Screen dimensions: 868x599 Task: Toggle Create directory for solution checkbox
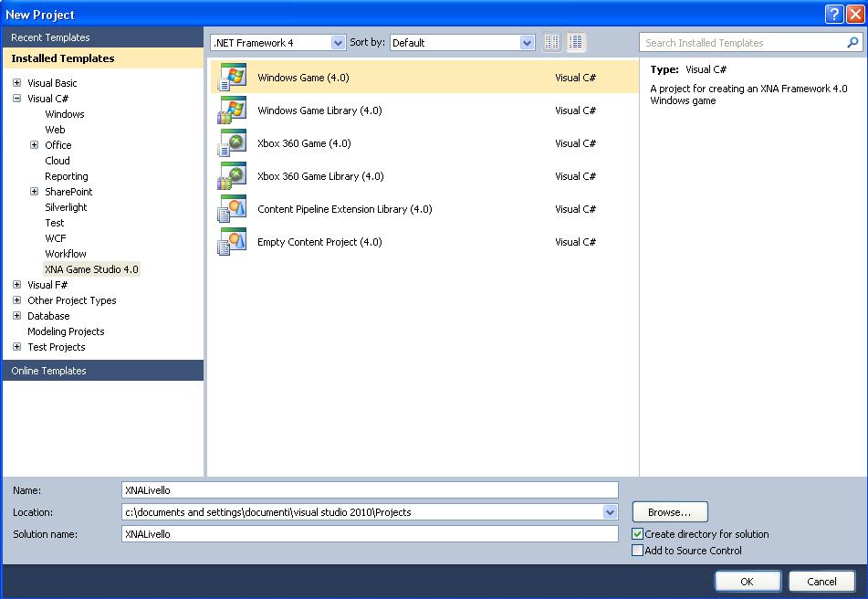pyautogui.click(x=637, y=534)
